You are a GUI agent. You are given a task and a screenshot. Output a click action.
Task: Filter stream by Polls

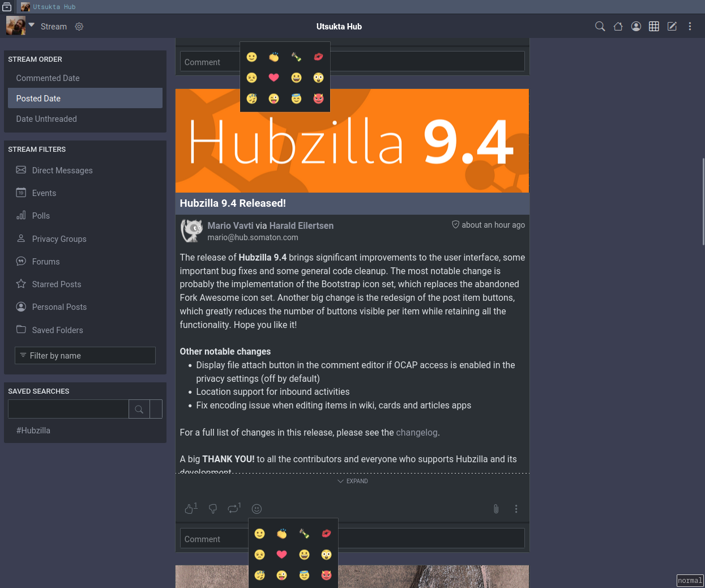point(85,216)
